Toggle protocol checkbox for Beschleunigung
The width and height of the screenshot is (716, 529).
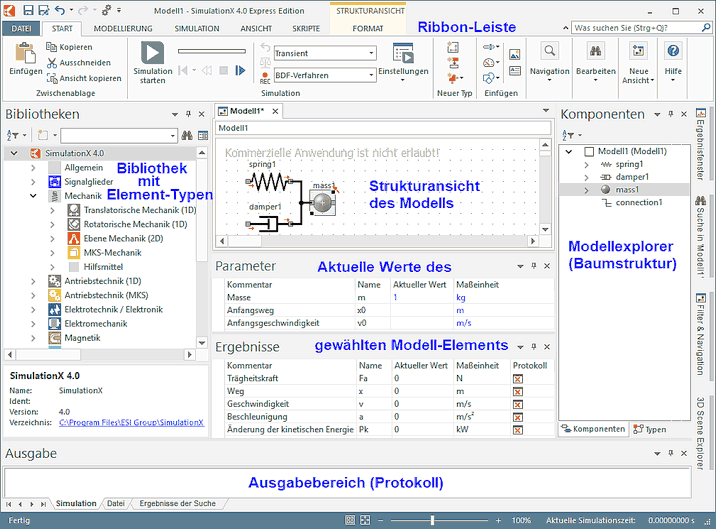click(x=518, y=416)
